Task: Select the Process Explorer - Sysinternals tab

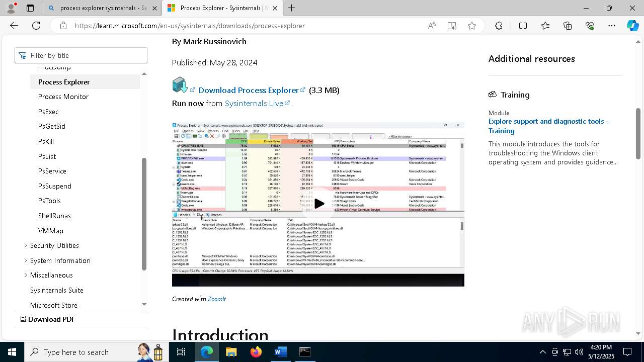Action: 219,8
